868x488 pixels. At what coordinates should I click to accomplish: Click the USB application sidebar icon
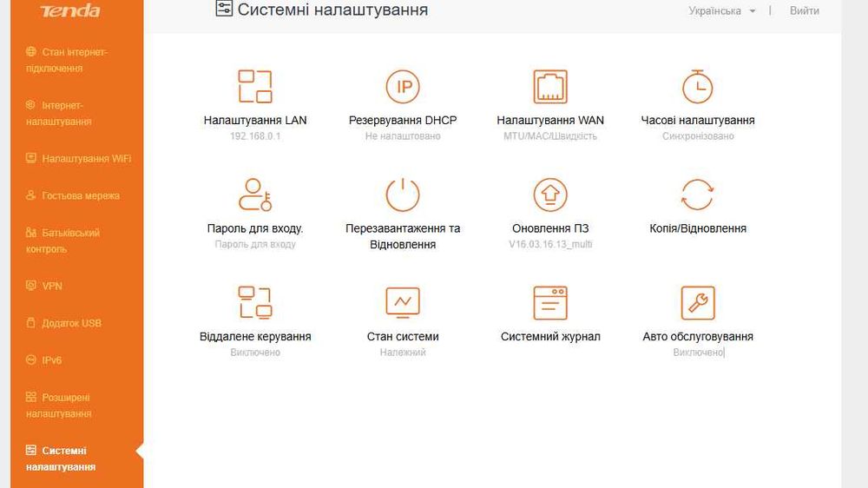31,322
